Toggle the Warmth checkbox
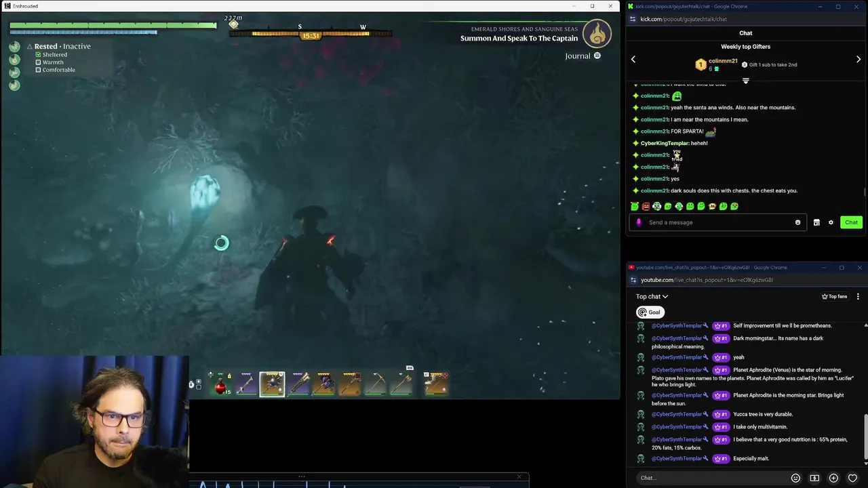 point(39,62)
